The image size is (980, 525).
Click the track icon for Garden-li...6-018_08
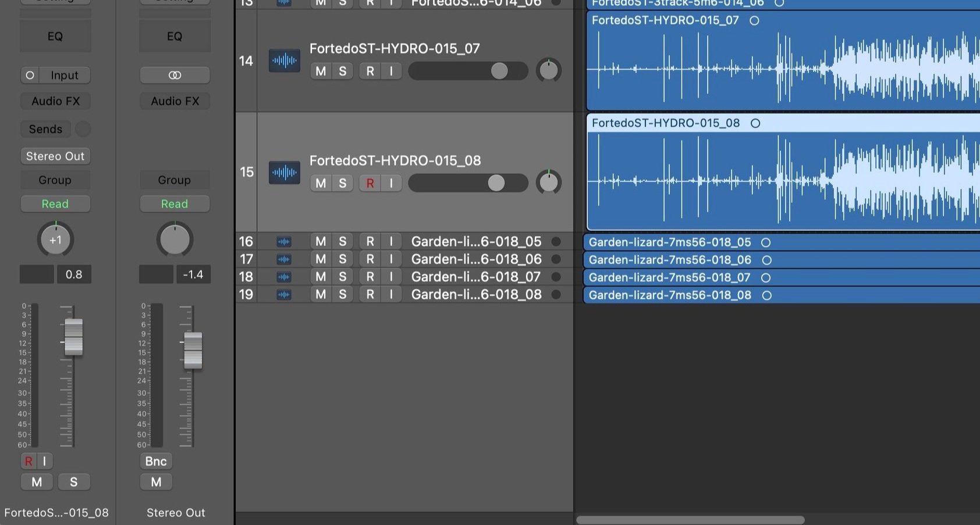283,295
